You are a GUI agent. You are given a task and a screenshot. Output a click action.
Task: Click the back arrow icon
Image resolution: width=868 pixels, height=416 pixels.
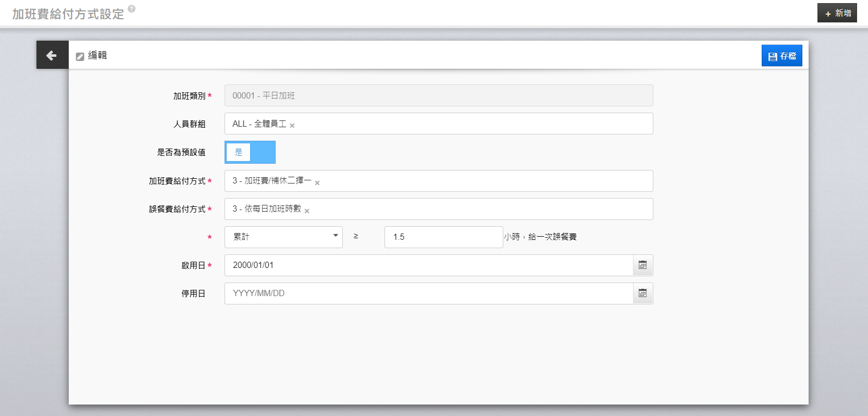(52, 55)
